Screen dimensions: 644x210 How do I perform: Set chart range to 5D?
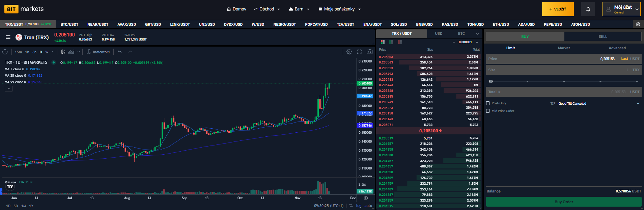[16, 206]
